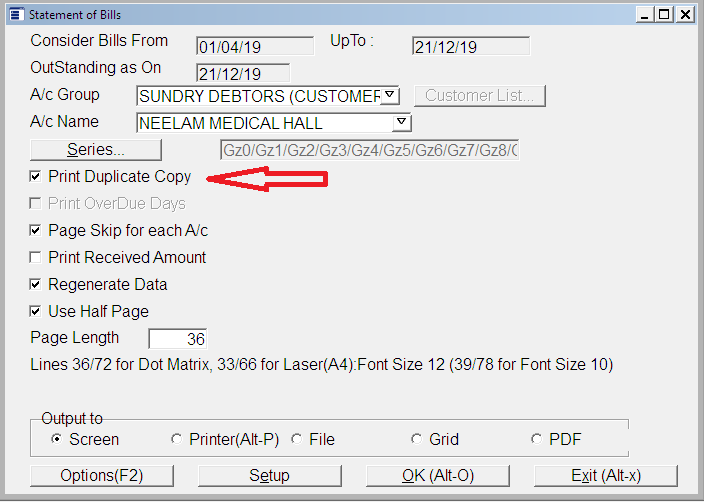Close the Statement of Bills window
The width and height of the screenshot is (704, 502).
[685, 14]
